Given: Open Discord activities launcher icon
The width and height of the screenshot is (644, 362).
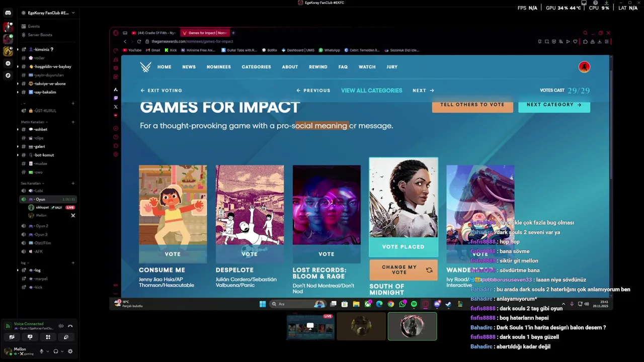Looking at the screenshot, I should pos(48,337).
